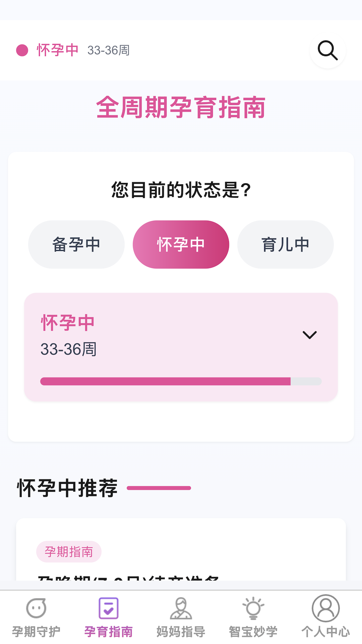Tap the 智宝妙学 lightbulb icon
The image size is (362, 644).
[253, 608]
